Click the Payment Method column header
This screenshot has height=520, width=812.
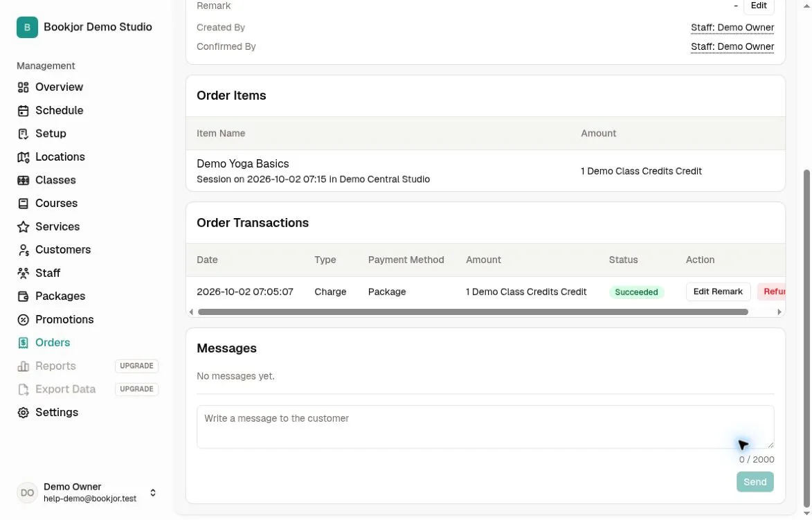click(x=406, y=260)
